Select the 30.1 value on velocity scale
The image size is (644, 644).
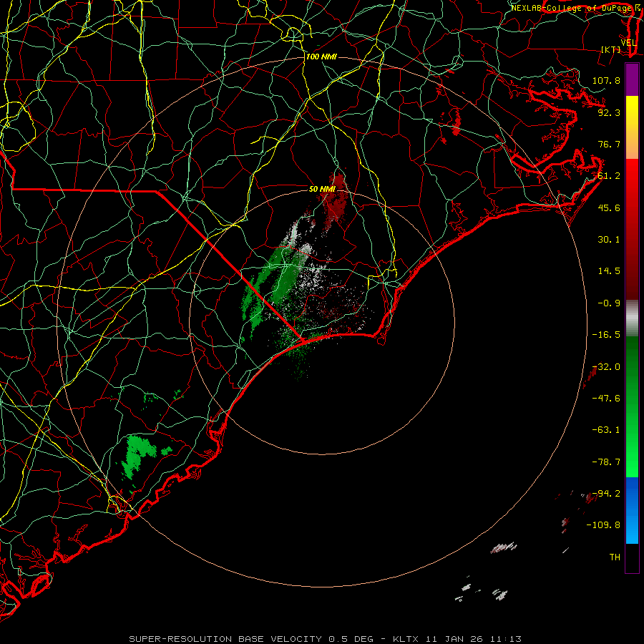click(x=609, y=240)
